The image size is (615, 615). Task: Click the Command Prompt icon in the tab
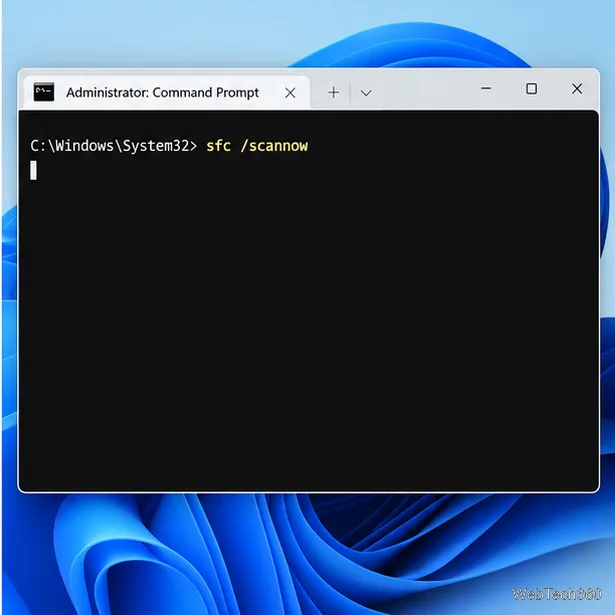pos(44,92)
